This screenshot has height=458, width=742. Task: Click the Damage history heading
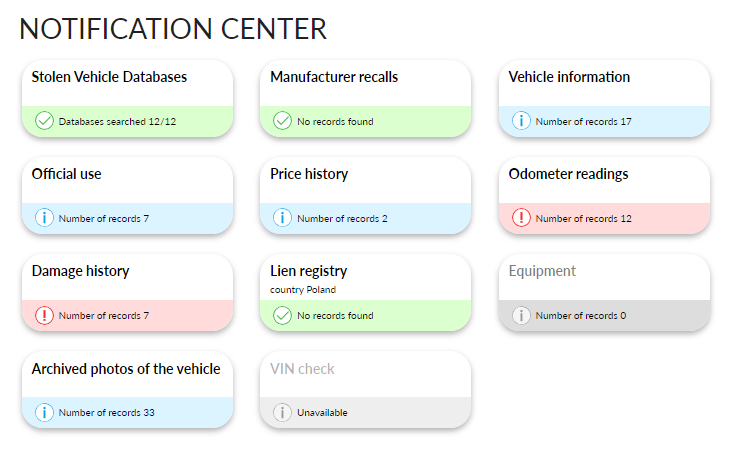click(x=80, y=271)
